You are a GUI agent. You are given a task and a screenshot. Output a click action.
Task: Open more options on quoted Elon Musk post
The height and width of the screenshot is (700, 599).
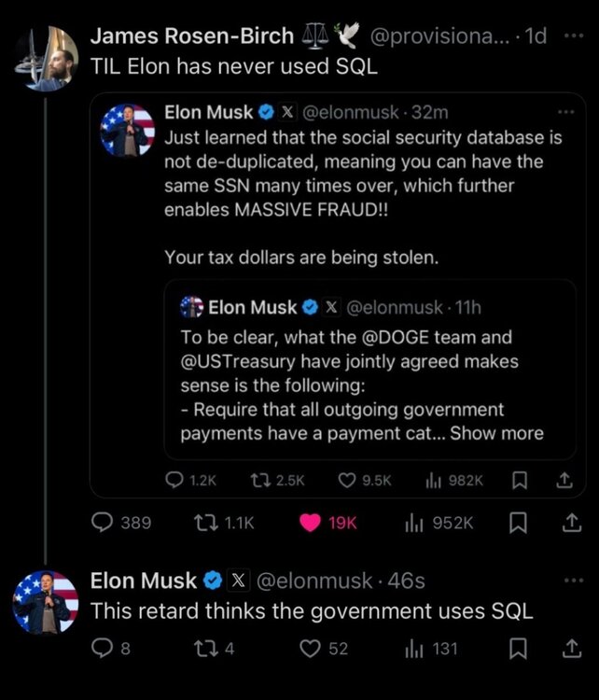564,113
